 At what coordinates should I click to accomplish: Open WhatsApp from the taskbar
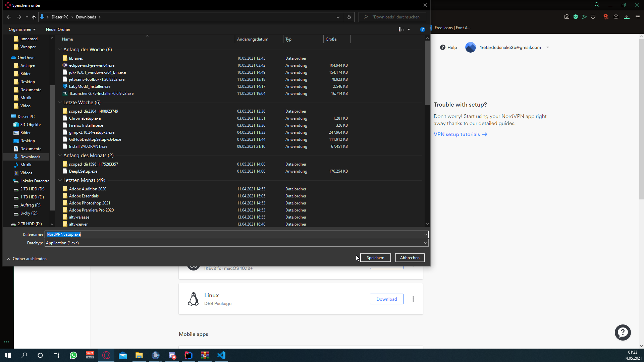[73, 355]
